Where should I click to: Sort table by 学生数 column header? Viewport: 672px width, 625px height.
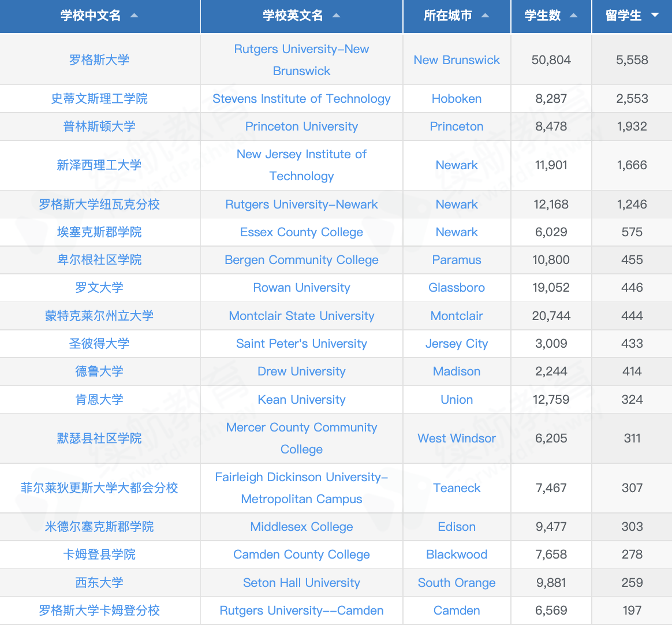(543, 16)
